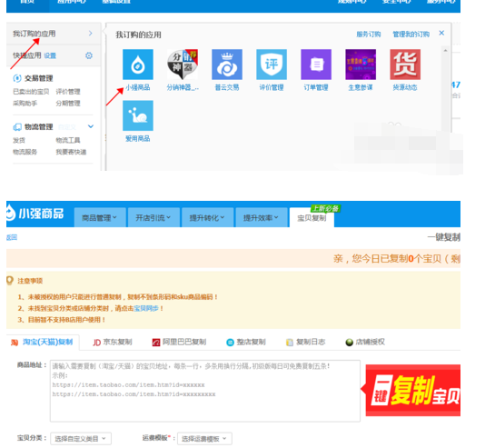Click the 服务订购 link
Screen dimensions: 495x448
(369, 35)
